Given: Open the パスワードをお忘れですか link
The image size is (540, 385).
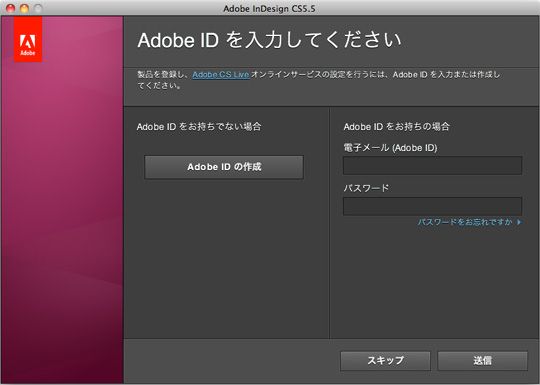Looking at the screenshot, I should click(470, 222).
